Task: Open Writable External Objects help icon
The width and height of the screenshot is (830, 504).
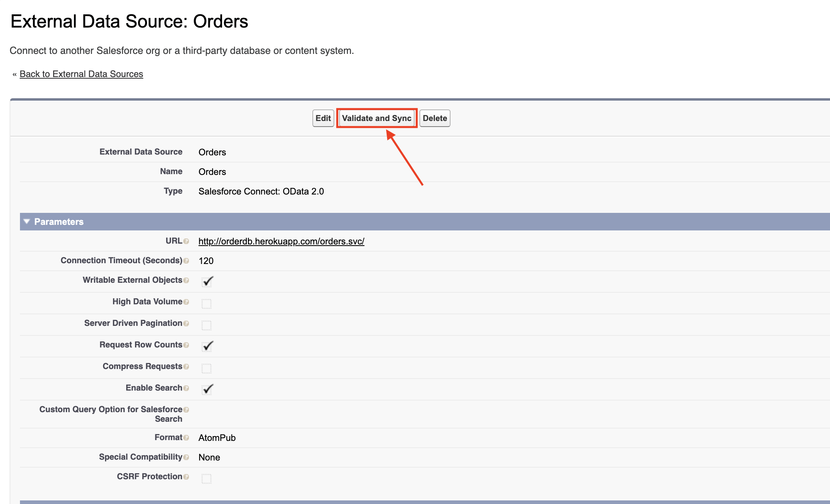Action: tap(186, 281)
